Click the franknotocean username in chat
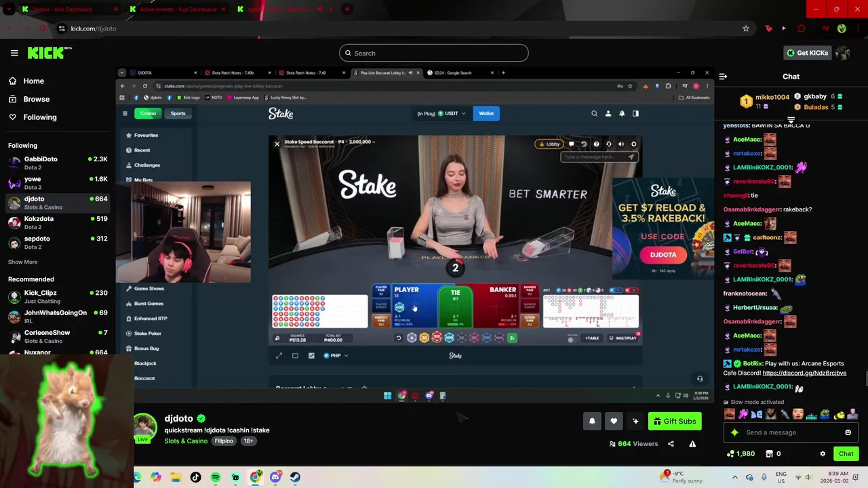 pyautogui.click(x=745, y=293)
